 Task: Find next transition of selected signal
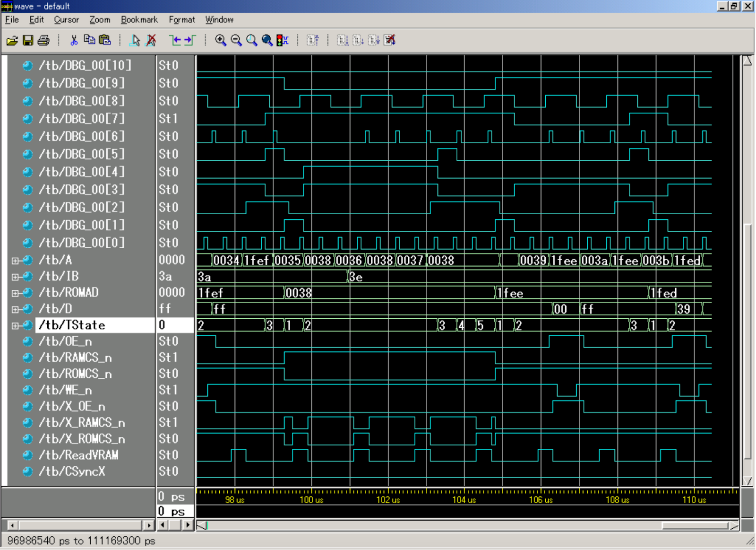click(189, 40)
